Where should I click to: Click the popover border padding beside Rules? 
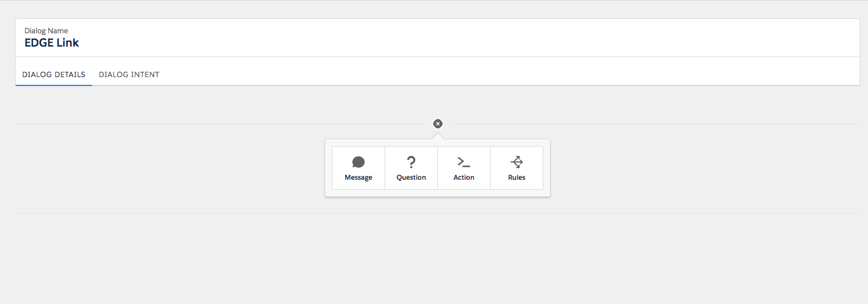(547, 168)
